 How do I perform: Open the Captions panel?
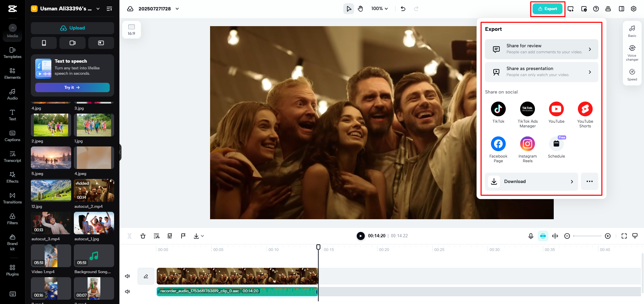click(12, 135)
